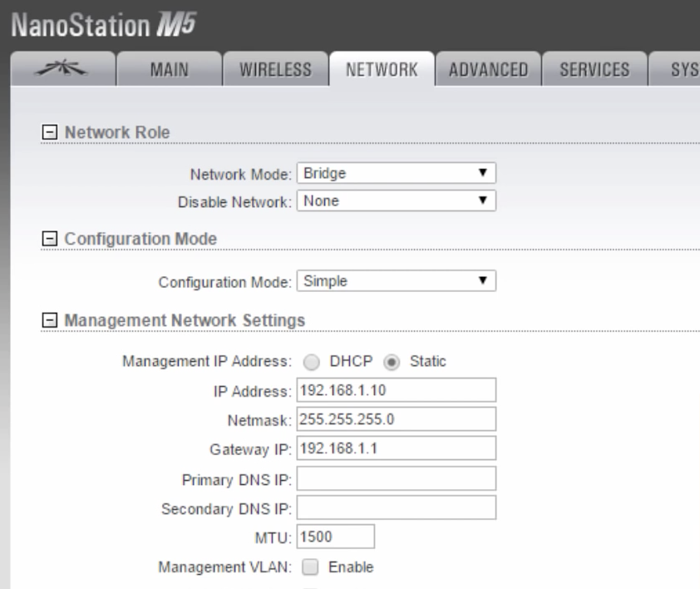
Task: Click the Gateway IP field 192.168.1.1
Action: click(x=397, y=448)
